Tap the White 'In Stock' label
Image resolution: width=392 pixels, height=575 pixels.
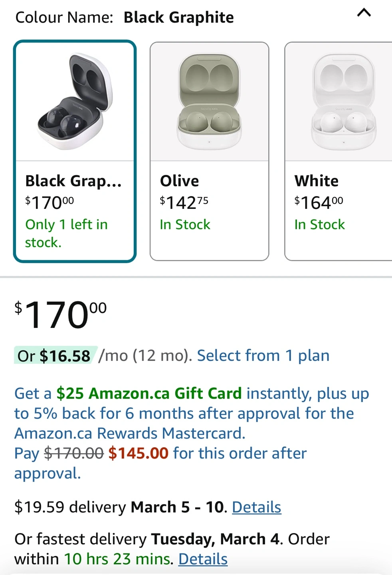pyautogui.click(x=319, y=224)
